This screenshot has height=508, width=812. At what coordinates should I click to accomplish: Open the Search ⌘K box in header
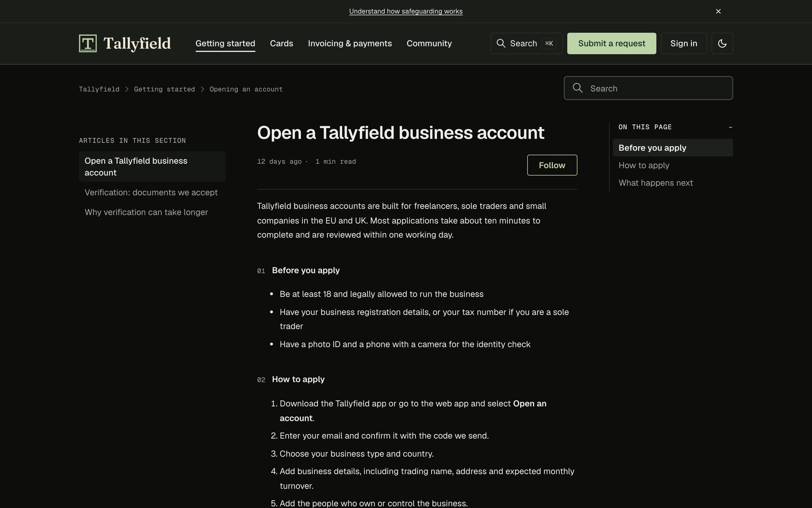point(526,43)
